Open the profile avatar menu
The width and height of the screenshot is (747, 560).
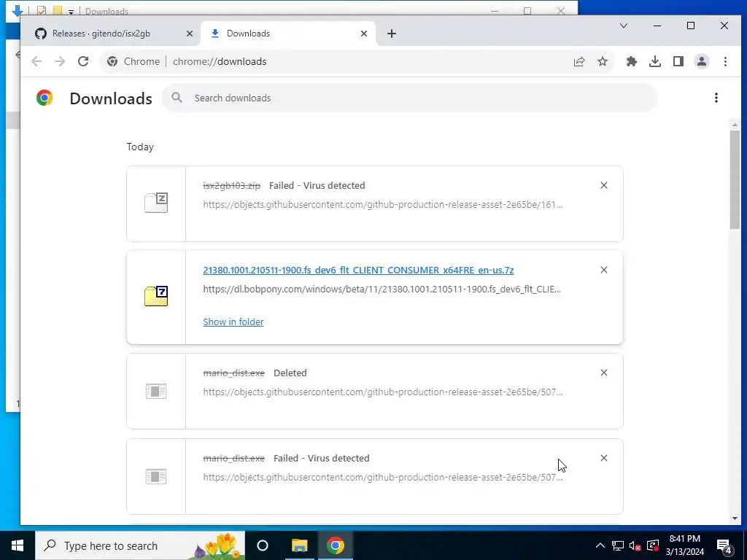pos(702,61)
